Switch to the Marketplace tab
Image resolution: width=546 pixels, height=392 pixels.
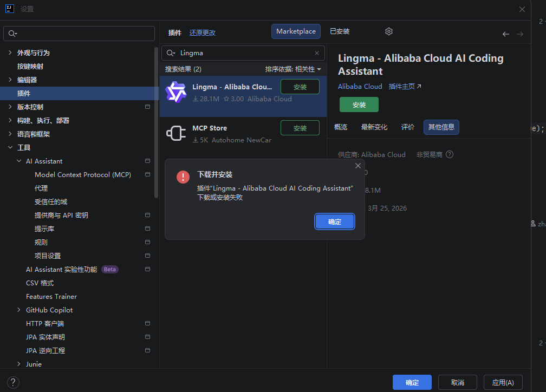click(x=296, y=31)
